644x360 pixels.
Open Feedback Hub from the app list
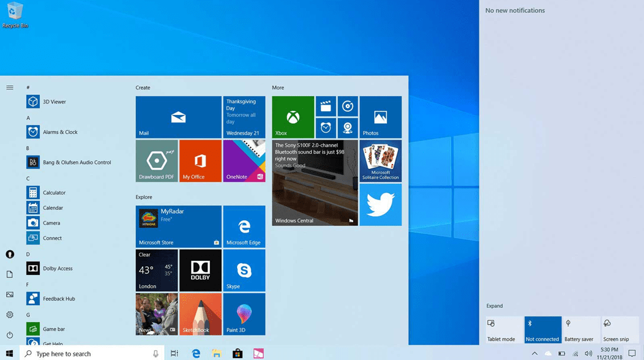59,299
